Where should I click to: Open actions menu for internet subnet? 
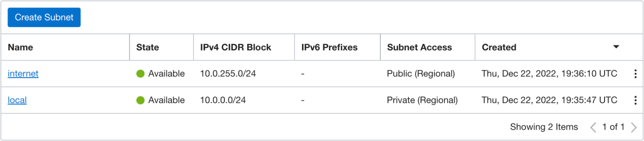pyautogui.click(x=635, y=74)
